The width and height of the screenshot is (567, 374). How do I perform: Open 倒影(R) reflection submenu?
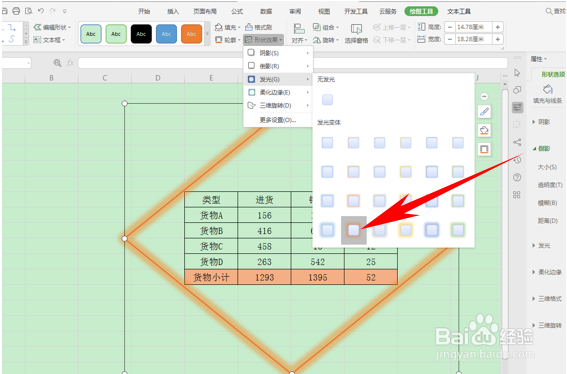(278, 66)
